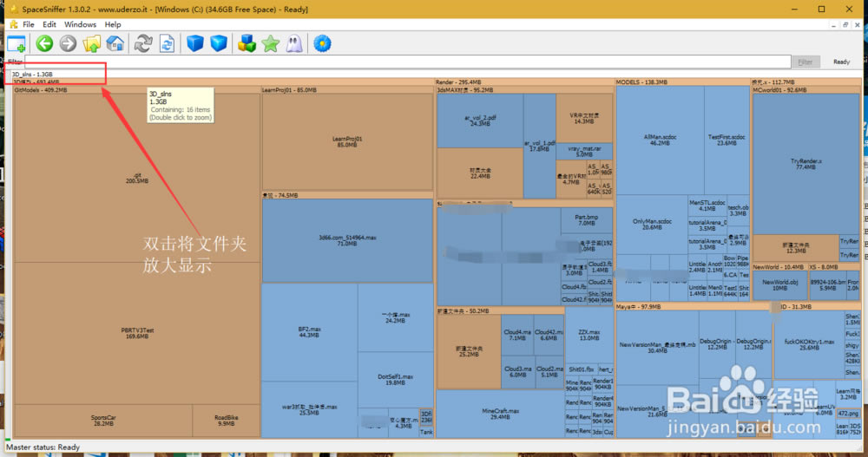Click the first blue cube detail icon

[x=195, y=43]
